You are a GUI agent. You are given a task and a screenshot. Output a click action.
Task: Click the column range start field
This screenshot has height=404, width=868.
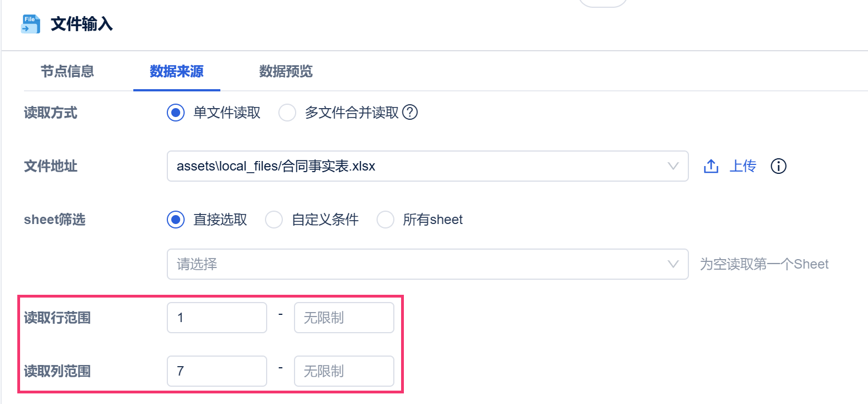point(216,371)
